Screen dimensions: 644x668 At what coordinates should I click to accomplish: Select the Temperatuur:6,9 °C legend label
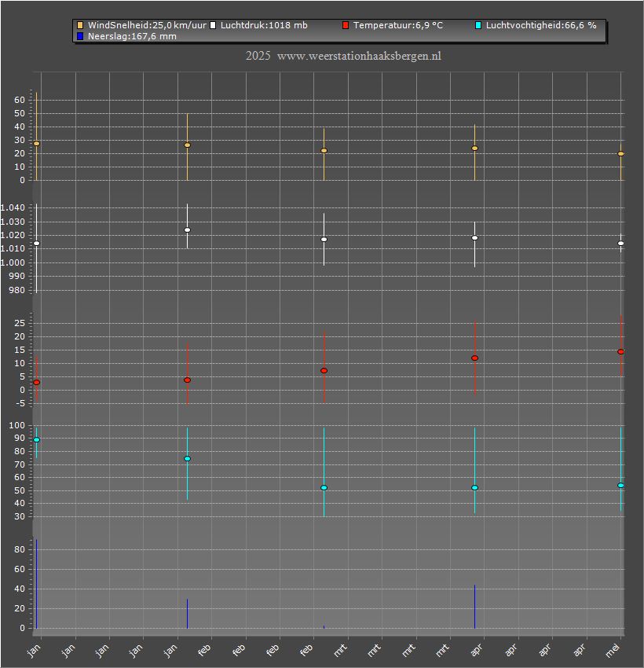point(398,26)
